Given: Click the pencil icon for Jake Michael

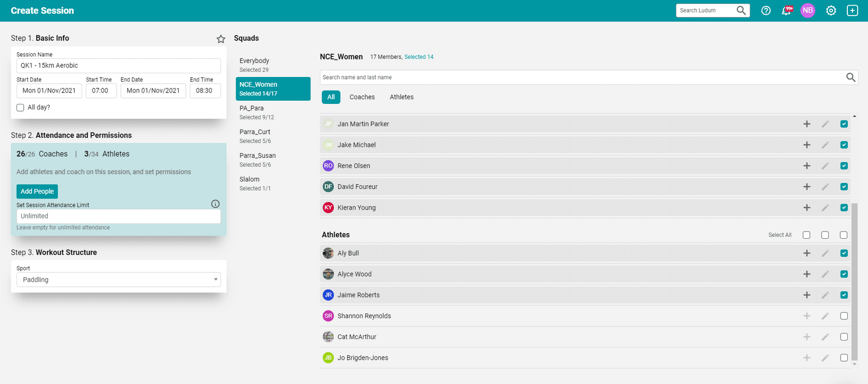Looking at the screenshot, I should 825,145.
